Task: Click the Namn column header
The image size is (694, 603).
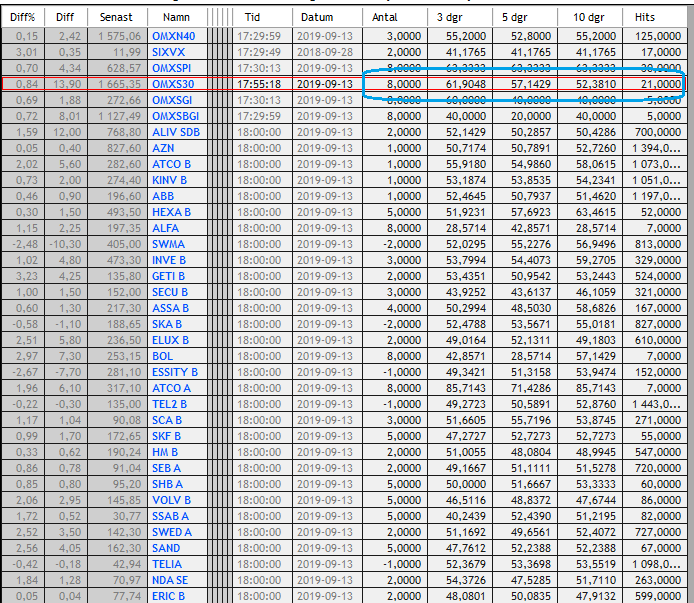Action: pos(177,17)
